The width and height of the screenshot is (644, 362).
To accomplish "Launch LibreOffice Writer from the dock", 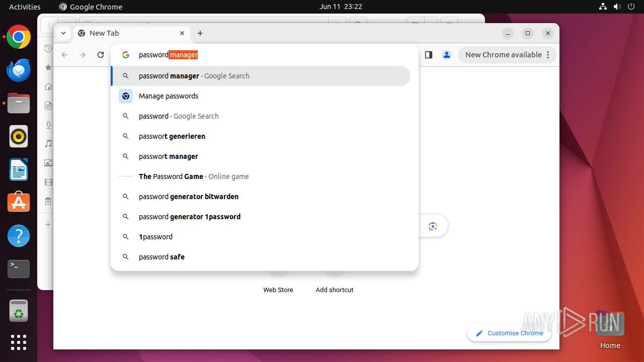I will coord(19,169).
